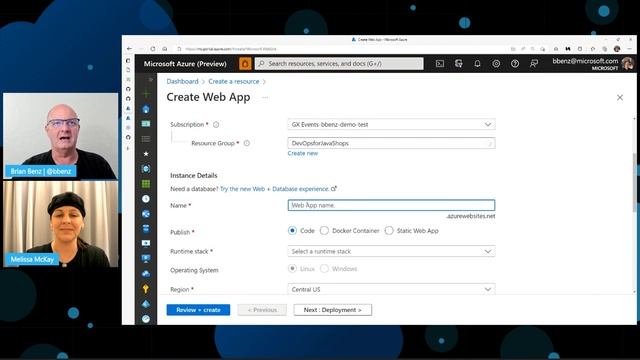Click the .azurewebsites.net suffix text
This screenshot has width=640, height=360.
[471, 216]
